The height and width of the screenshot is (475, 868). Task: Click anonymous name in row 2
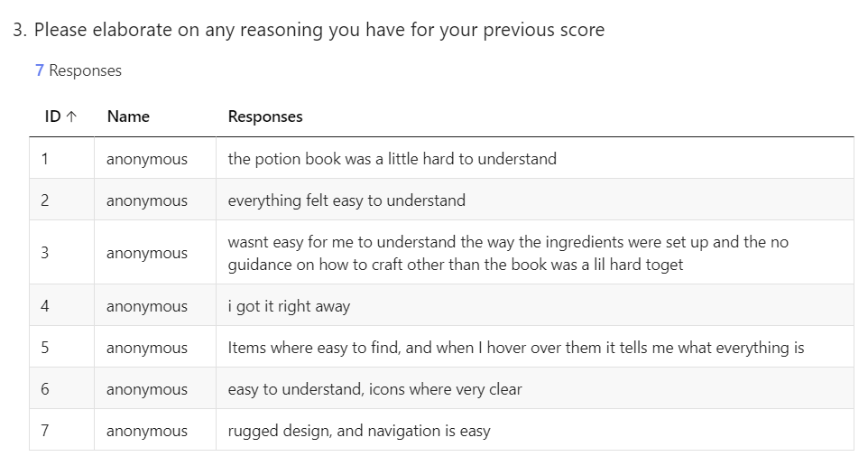(147, 200)
